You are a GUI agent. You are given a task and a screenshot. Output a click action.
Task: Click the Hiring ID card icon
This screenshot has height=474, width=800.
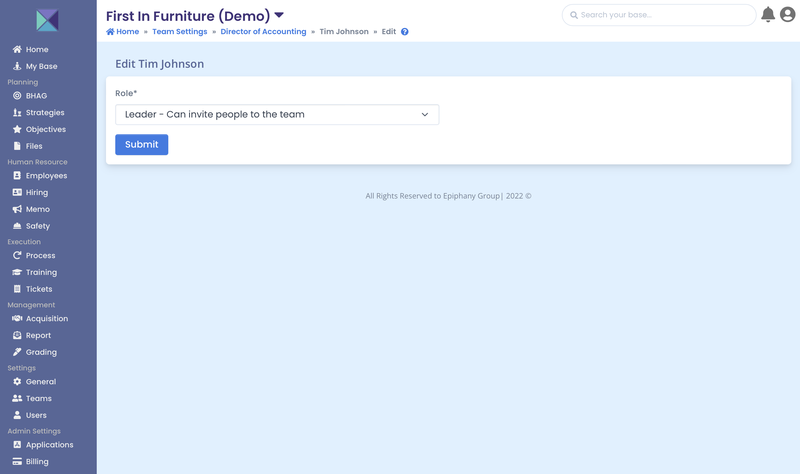pos(17,193)
